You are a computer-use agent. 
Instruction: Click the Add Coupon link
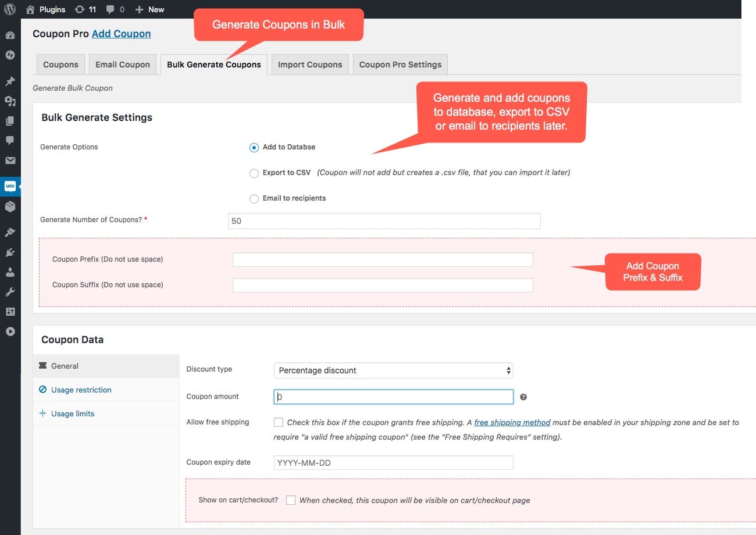[x=121, y=34]
